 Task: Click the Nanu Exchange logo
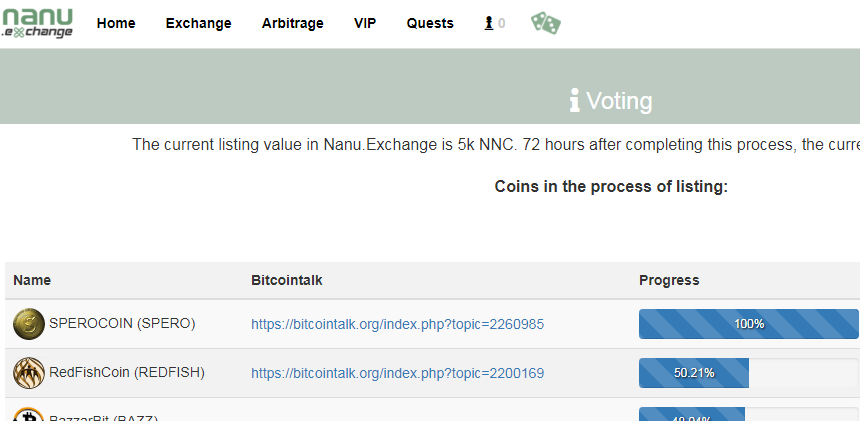coord(37,23)
